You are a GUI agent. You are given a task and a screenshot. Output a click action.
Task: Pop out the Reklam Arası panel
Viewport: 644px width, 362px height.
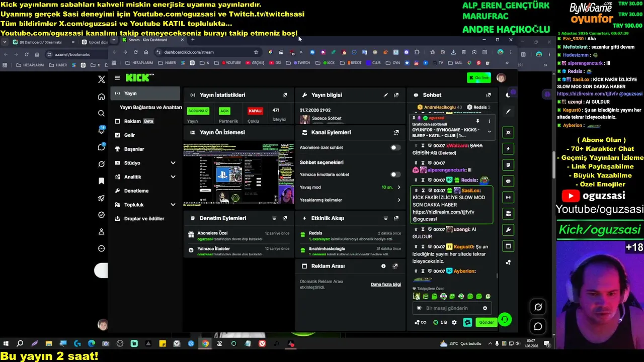coord(395,266)
